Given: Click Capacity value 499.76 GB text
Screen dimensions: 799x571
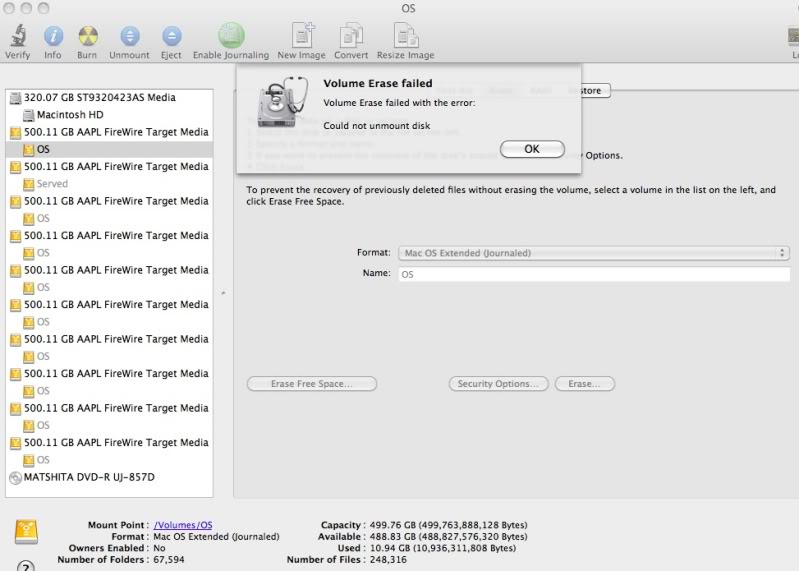Looking at the screenshot, I should point(448,525).
